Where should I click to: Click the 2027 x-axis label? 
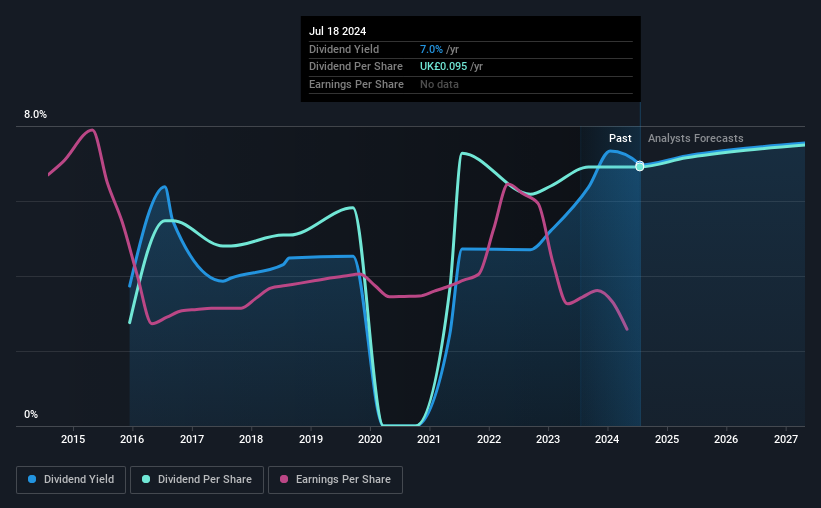(x=786, y=439)
